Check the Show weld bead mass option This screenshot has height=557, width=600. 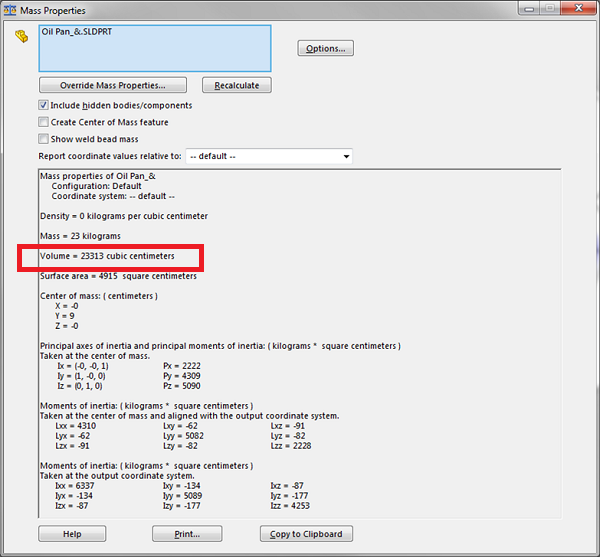tap(44, 139)
